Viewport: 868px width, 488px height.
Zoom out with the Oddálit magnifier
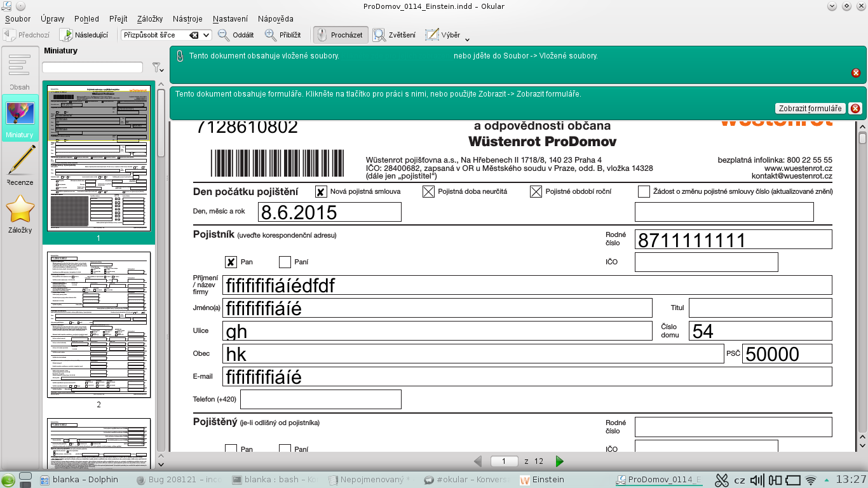coord(236,35)
